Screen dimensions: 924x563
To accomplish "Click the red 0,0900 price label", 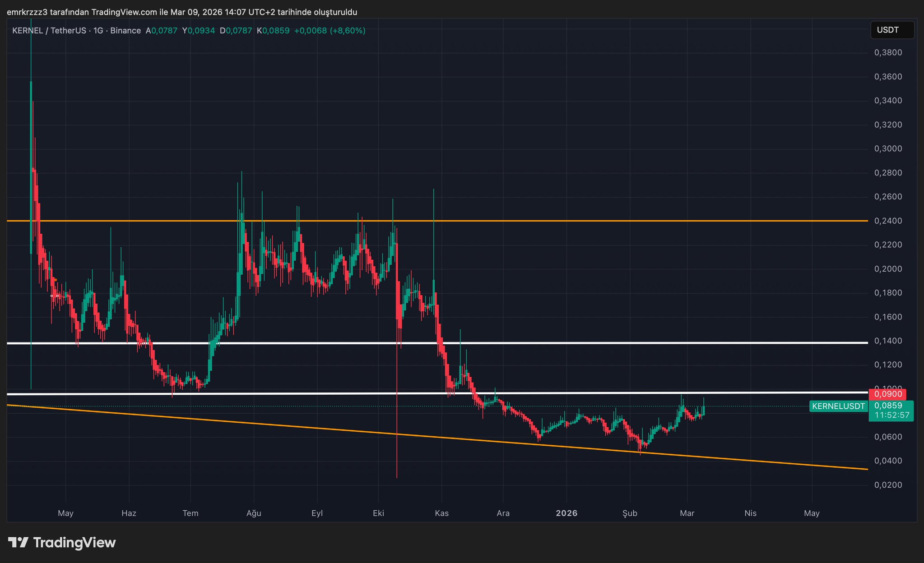I will coord(887,394).
